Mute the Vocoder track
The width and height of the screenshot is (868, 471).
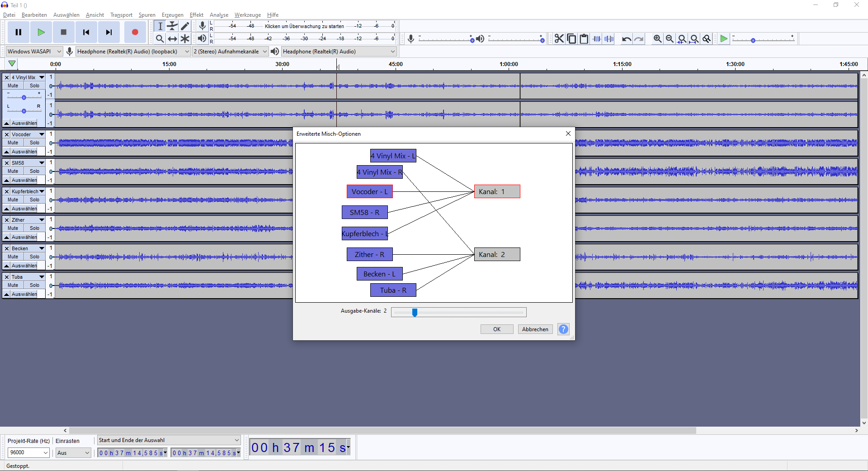[13, 143]
